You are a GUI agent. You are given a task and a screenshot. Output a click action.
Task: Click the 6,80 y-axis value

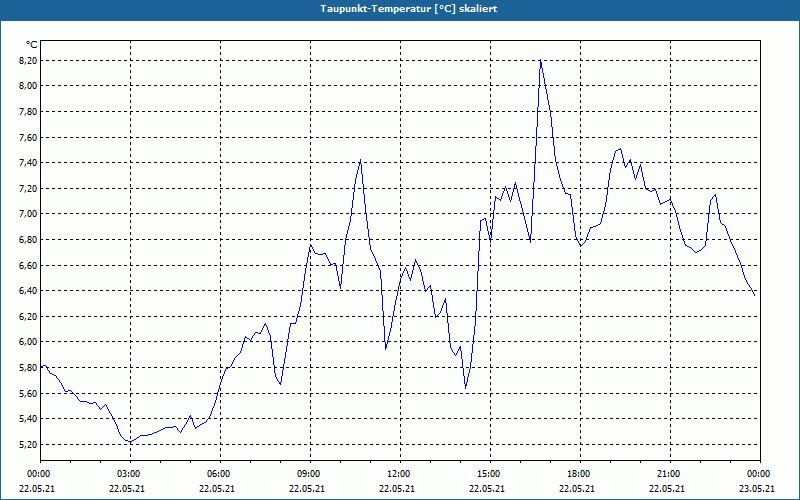(x=29, y=239)
